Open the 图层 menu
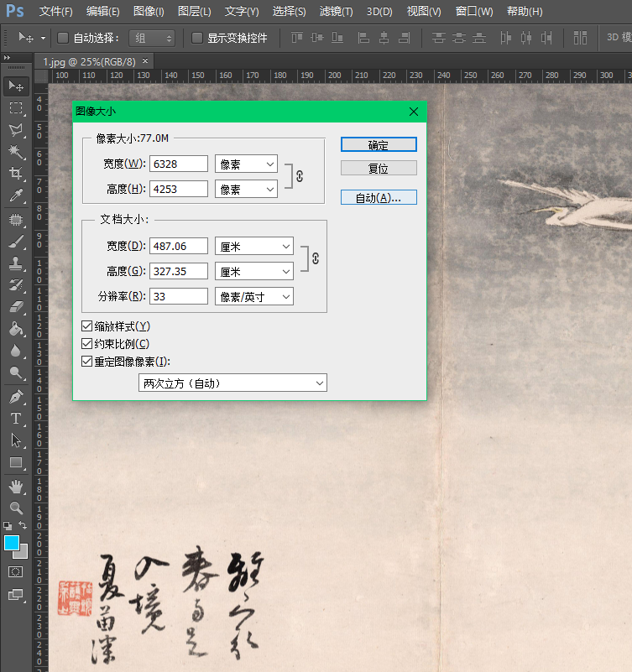This screenshot has width=632, height=672. pos(194,12)
